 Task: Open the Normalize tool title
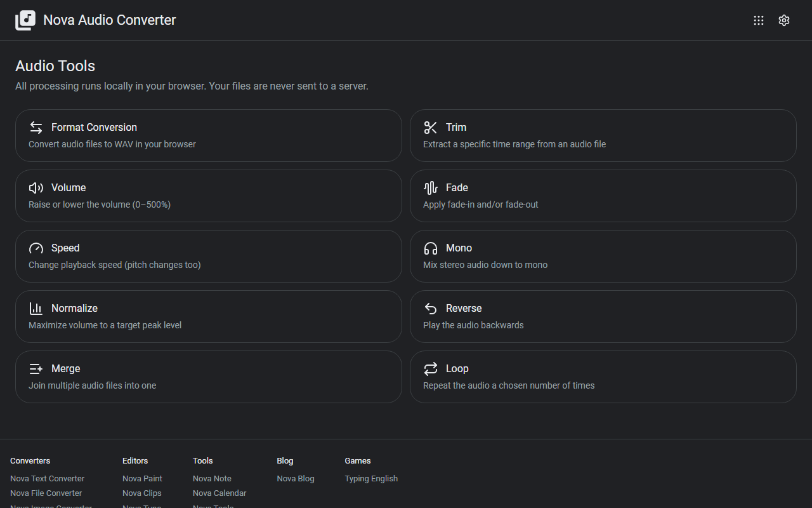[x=74, y=309]
